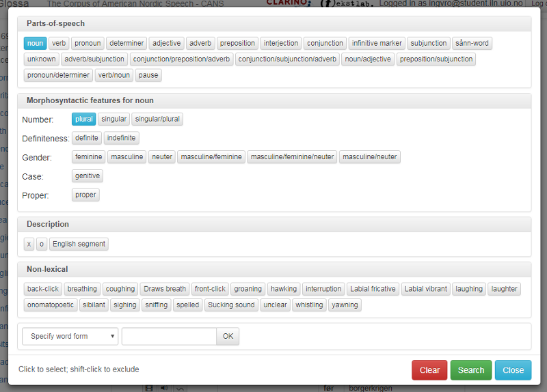Select the whistling tag

coord(310,305)
